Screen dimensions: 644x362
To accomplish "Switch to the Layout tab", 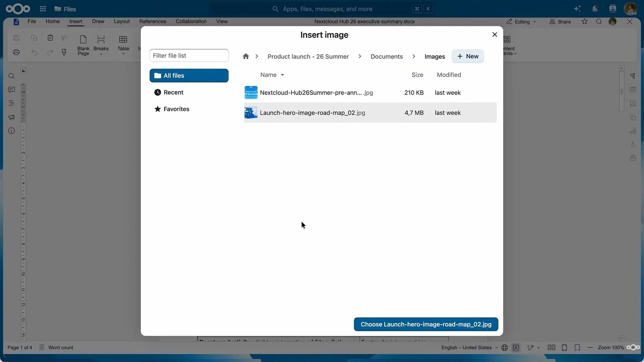I will [122, 21].
